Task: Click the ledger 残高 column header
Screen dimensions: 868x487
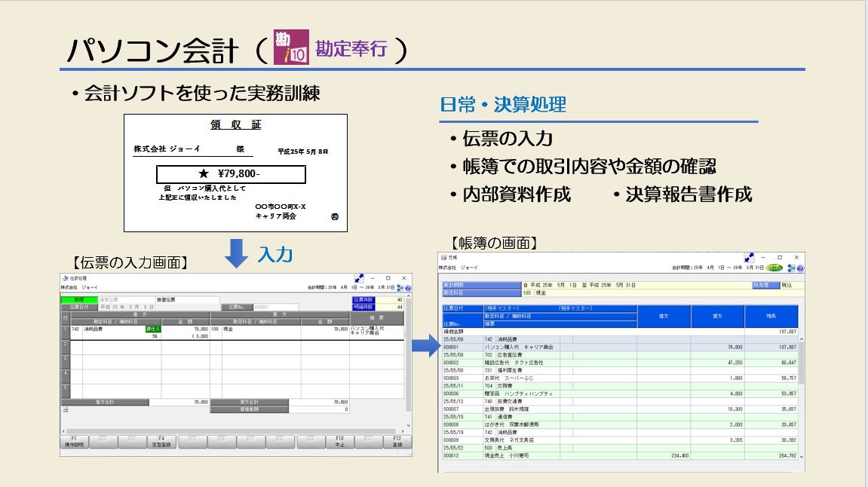Action: pos(771,316)
